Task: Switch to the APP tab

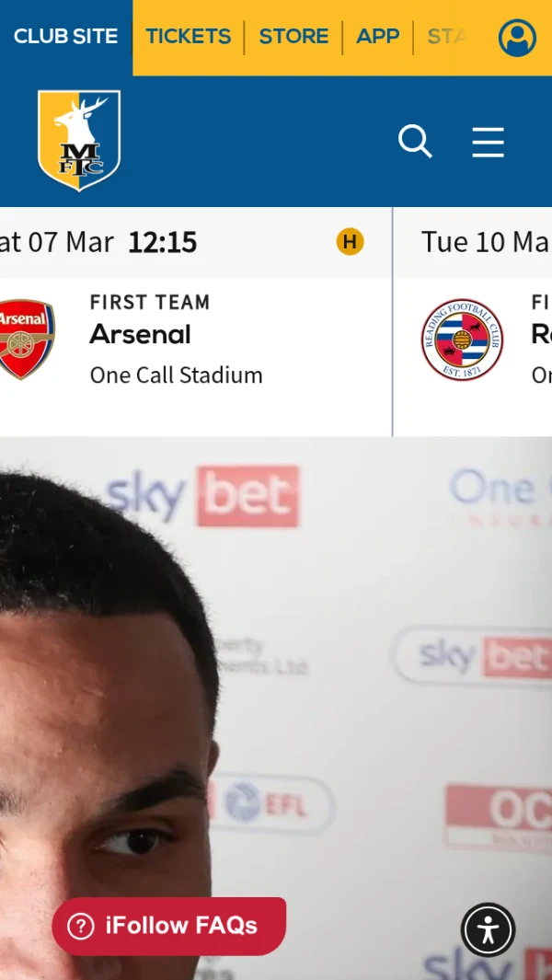Action: tap(377, 37)
